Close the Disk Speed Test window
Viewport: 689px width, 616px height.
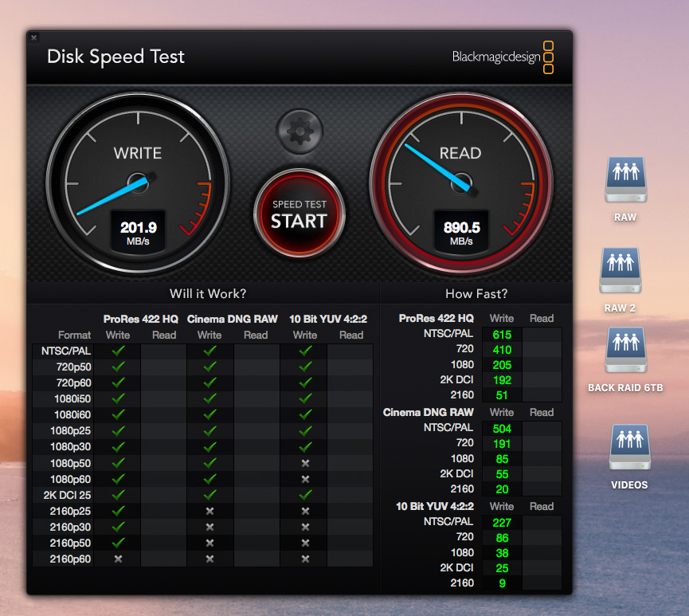[x=33, y=37]
